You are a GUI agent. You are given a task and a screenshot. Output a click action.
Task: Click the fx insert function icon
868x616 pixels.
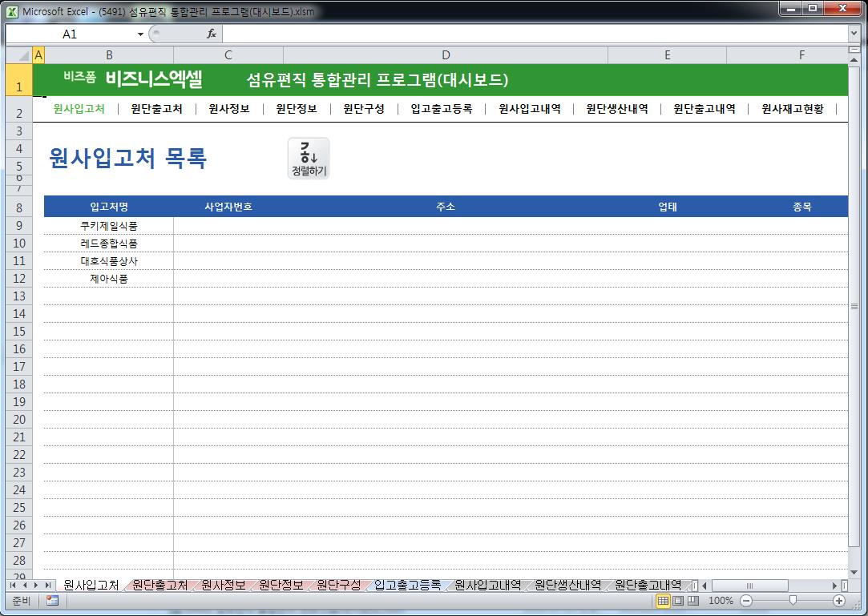click(x=212, y=34)
